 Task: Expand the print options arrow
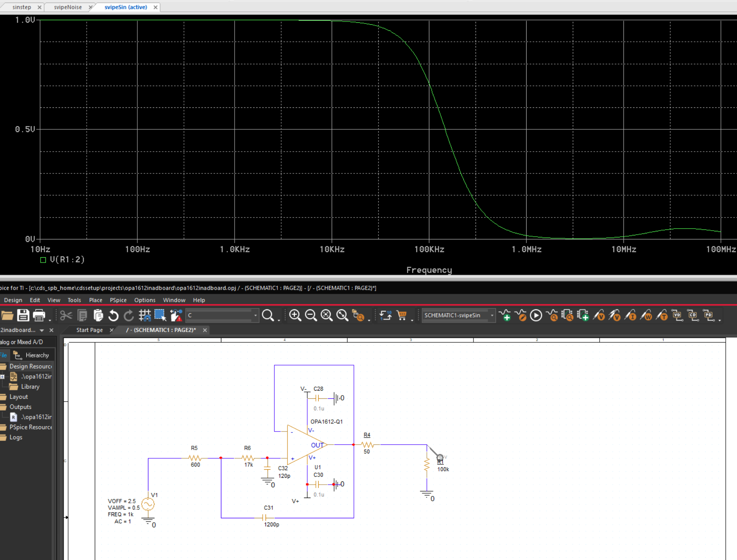pos(50,320)
